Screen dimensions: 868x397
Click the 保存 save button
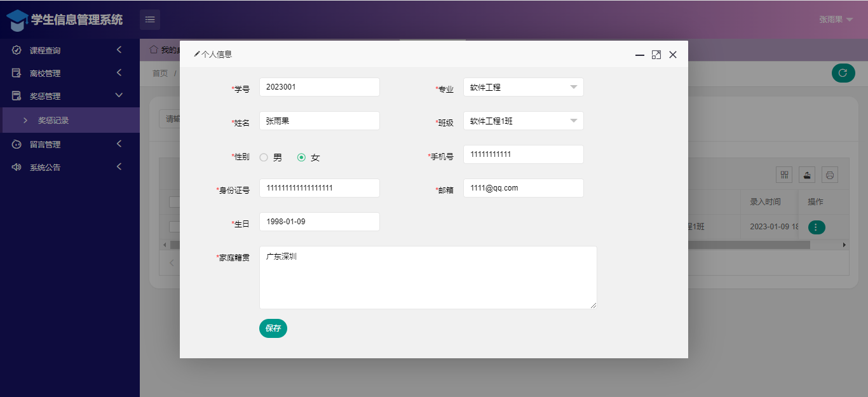tap(273, 328)
